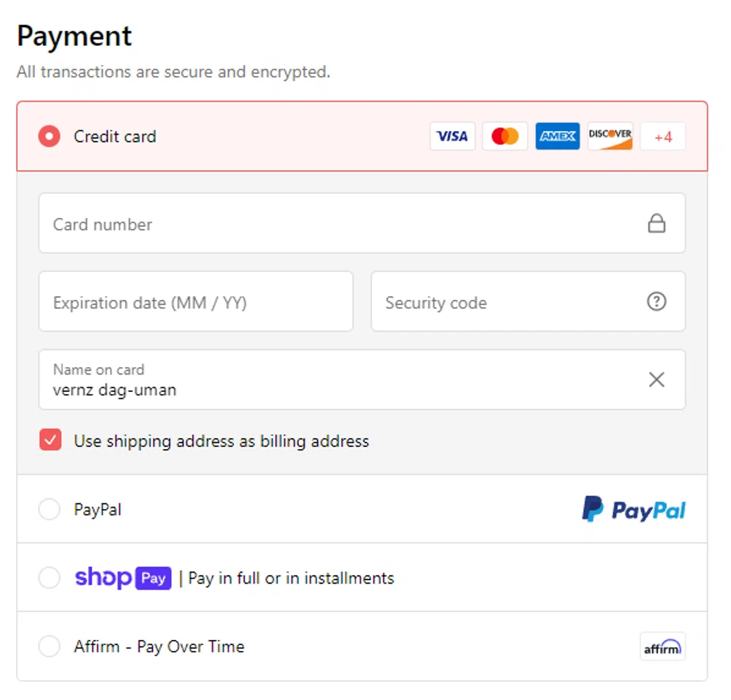Click the Discover card icon
This screenshot has height=700, width=731.
point(610,136)
